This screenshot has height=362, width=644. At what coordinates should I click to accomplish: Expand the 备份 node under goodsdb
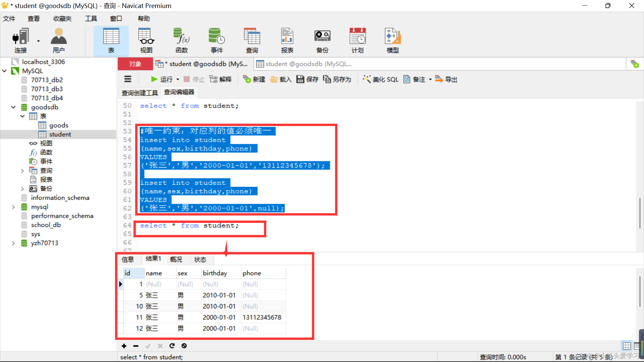pos(22,189)
